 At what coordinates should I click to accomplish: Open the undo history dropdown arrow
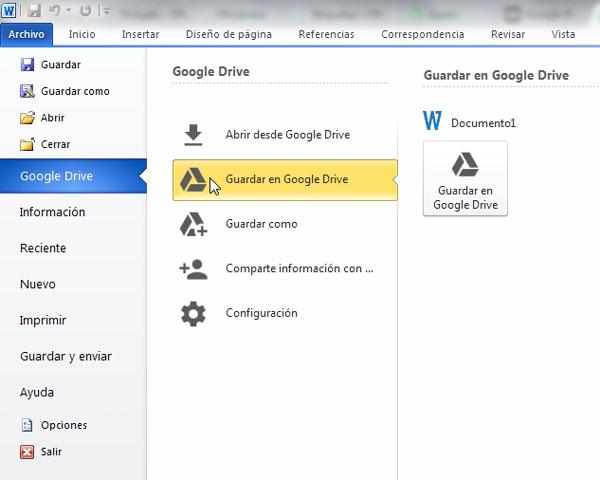[x=67, y=11]
